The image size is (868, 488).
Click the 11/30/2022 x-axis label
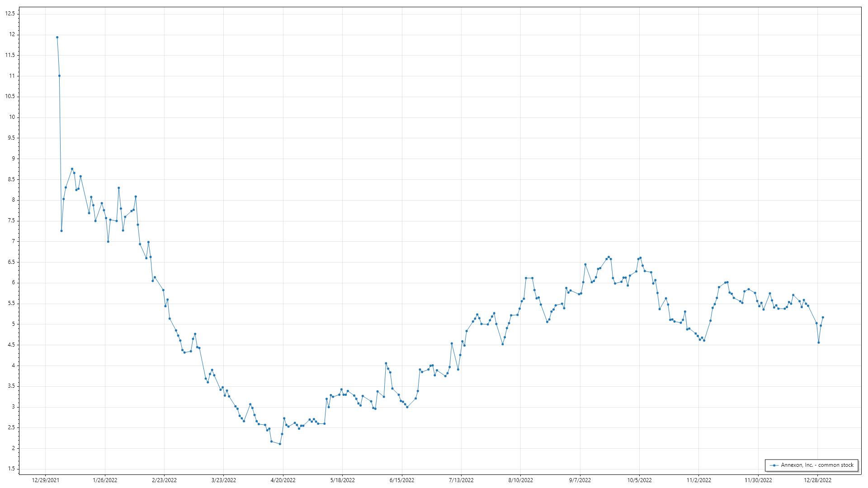[758, 480]
